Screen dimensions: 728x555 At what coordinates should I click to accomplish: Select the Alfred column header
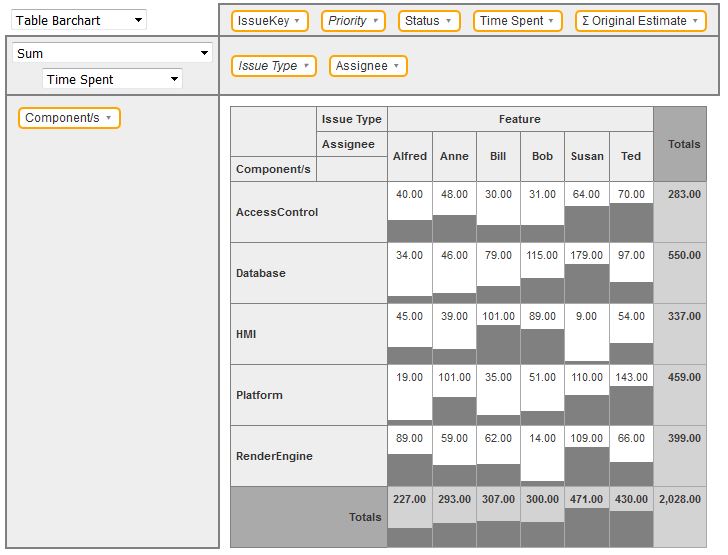[x=410, y=156]
